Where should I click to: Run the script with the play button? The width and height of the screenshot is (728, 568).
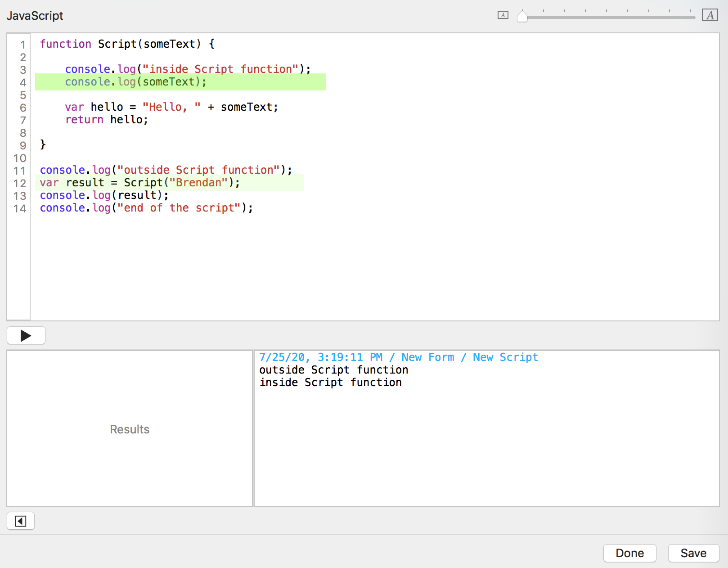click(26, 335)
